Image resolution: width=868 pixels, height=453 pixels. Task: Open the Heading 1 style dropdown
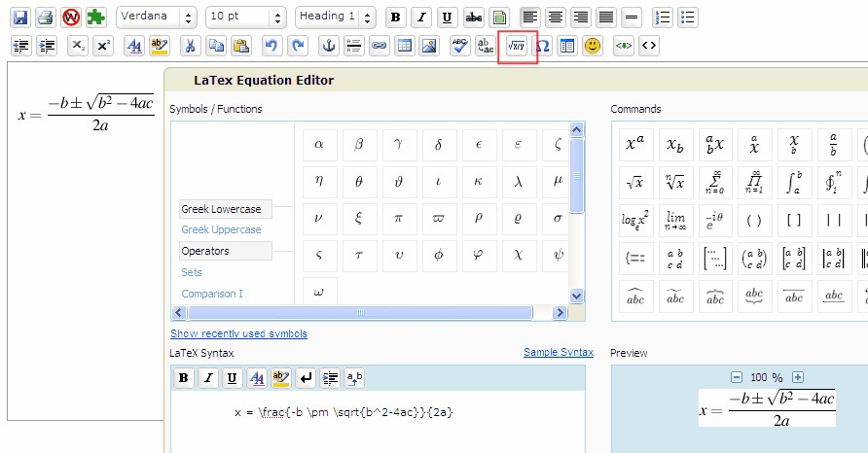336,17
